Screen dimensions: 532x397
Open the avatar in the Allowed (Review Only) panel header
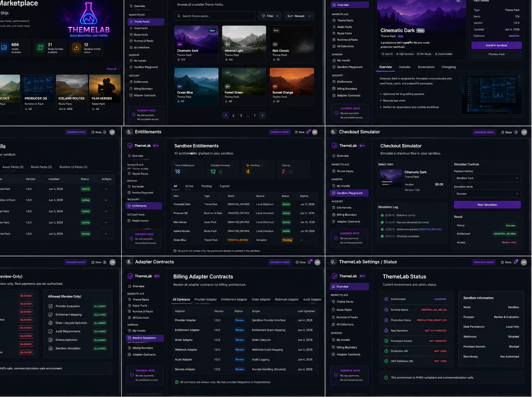(x=112, y=262)
